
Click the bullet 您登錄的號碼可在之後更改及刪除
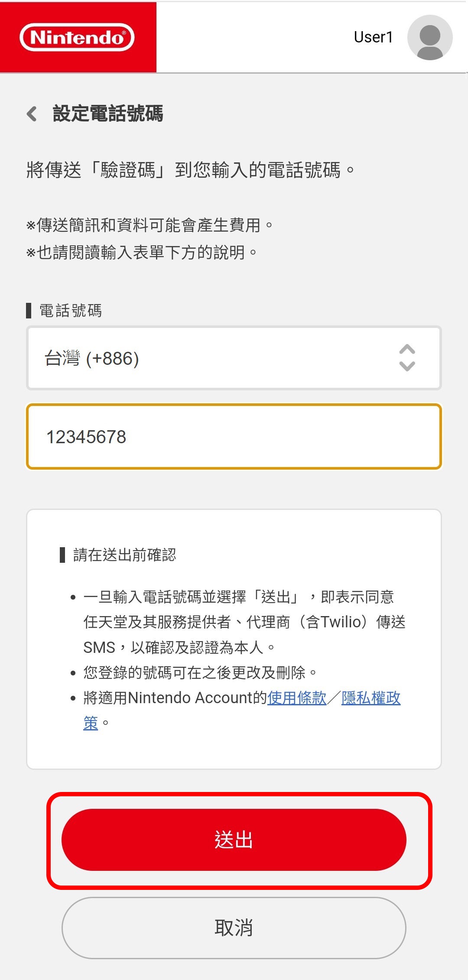coord(200,672)
